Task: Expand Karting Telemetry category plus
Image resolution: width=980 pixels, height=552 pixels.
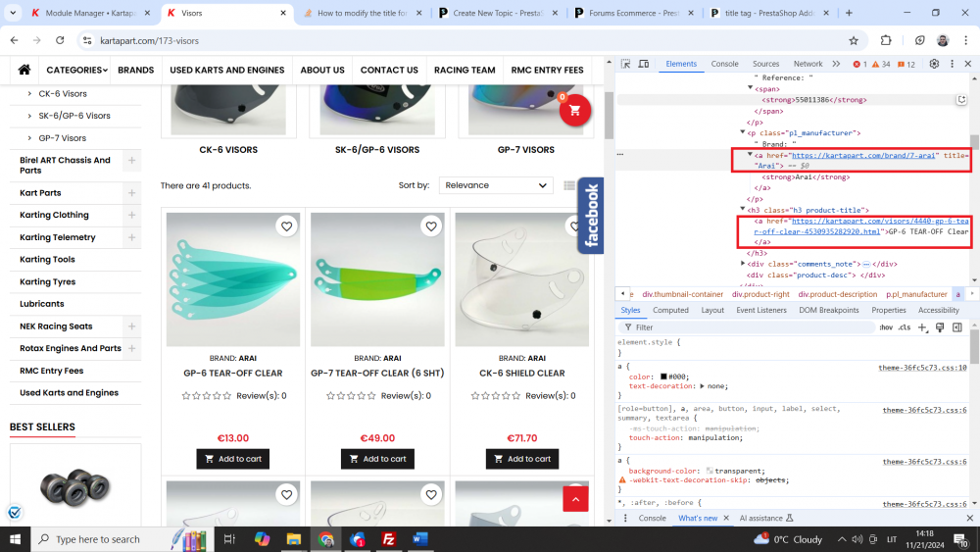Action: coord(132,237)
